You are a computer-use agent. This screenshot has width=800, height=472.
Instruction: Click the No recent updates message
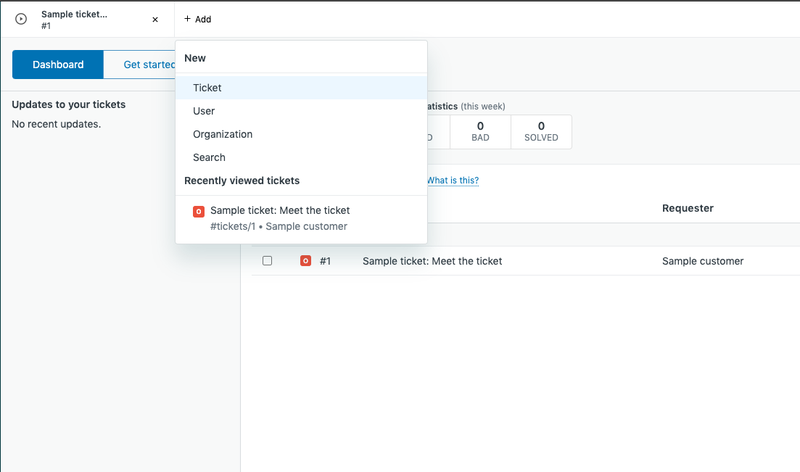[x=56, y=124]
